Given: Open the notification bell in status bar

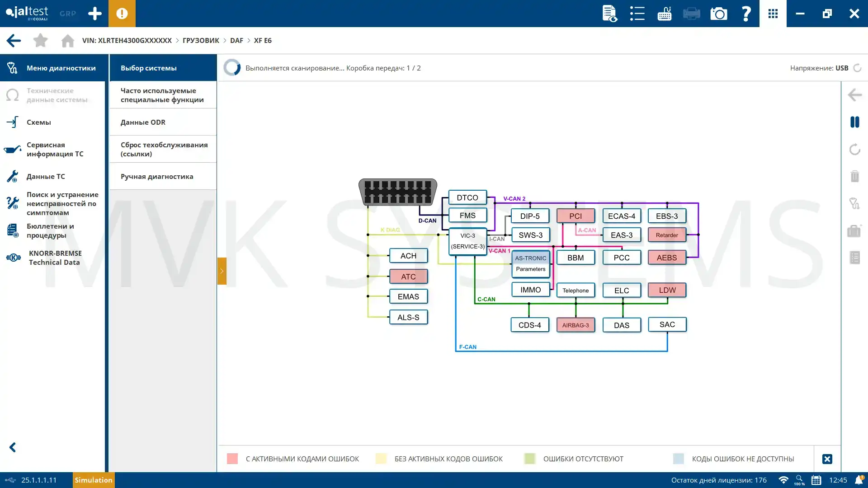Looking at the screenshot, I should point(859,480).
